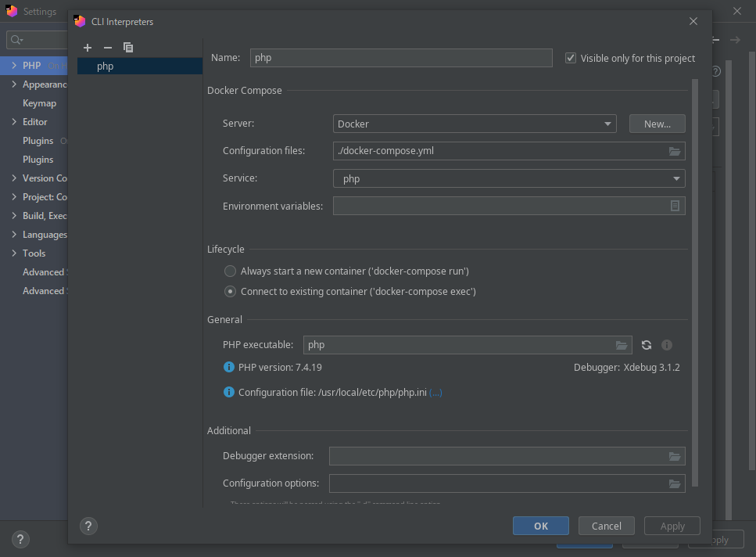Show PHP info details icon
Screen dimensions: 756x557
[667, 345]
